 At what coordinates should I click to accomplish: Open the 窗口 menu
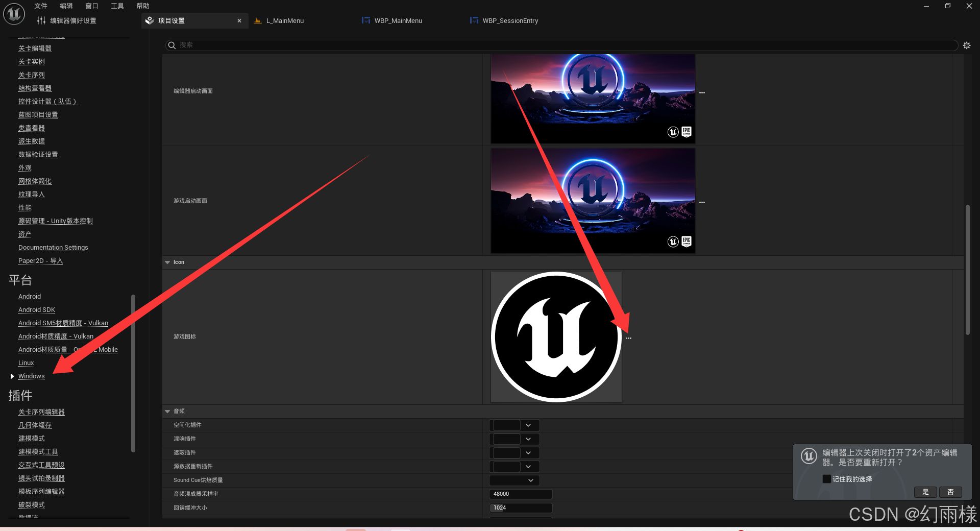click(x=92, y=6)
